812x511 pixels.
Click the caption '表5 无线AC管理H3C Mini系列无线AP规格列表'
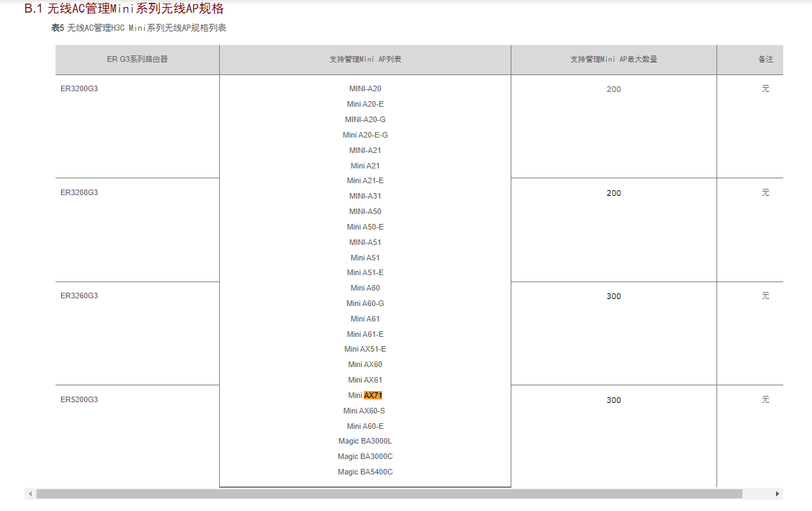[139, 28]
